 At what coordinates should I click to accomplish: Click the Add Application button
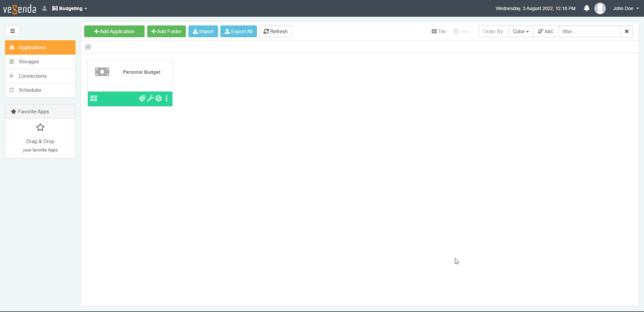pyautogui.click(x=114, y=32)
